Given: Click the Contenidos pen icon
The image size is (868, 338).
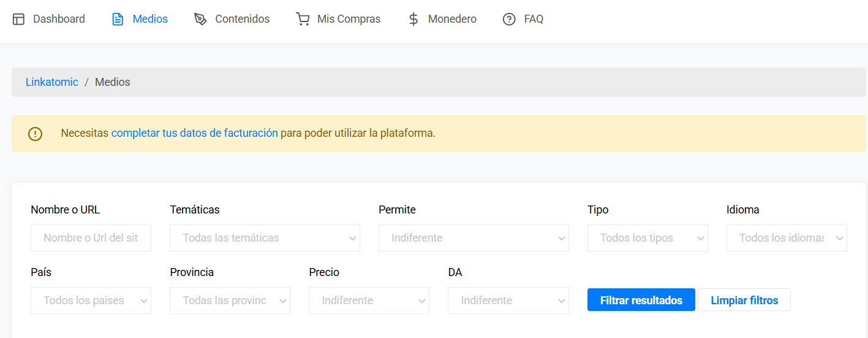Looking at the screenshot, I should [200, 20].
